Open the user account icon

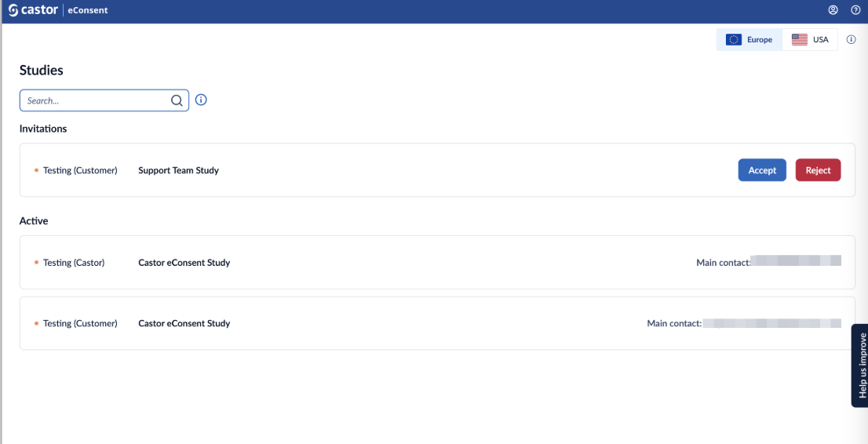coord(833,10)
